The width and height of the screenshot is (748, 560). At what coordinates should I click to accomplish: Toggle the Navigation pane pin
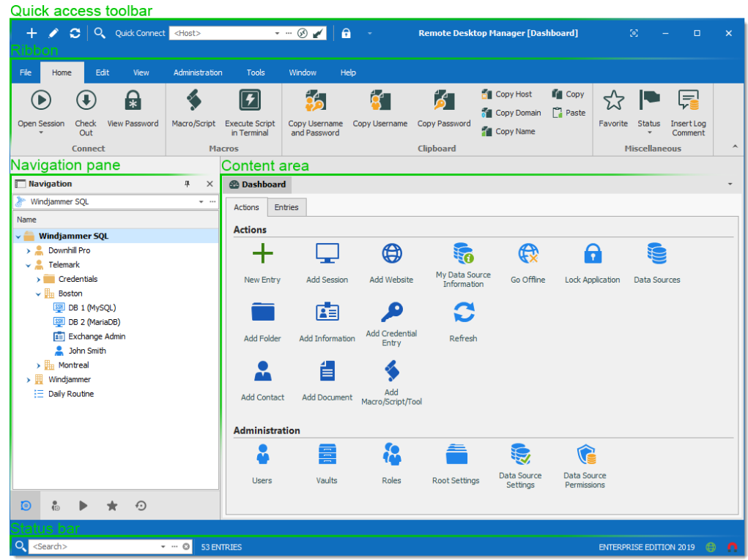tap(188, 184)
